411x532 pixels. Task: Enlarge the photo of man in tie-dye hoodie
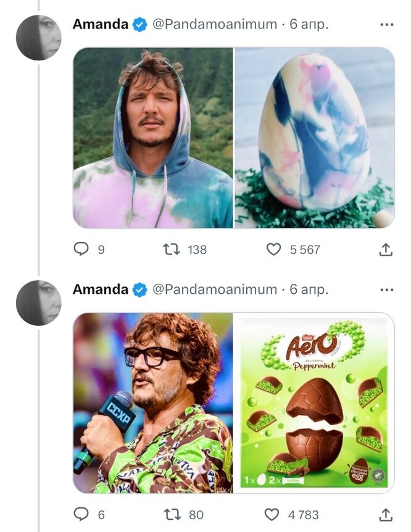pyautogui.click(x=153, y=138)
